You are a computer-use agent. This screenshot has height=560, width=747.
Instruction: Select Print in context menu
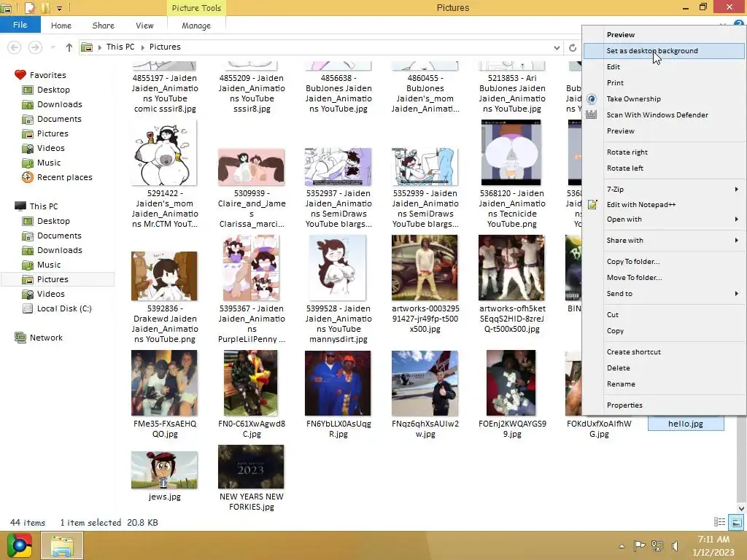(664, 83)
